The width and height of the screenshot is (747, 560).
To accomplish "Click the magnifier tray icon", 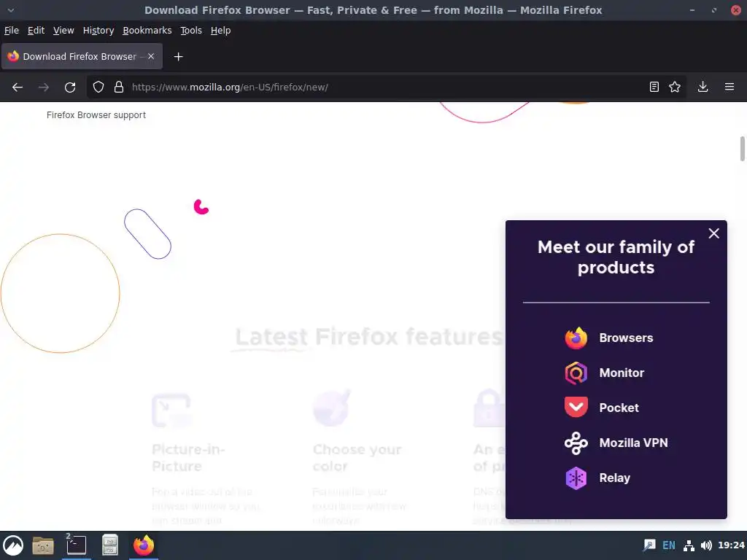I will click(x=649, y=545).
